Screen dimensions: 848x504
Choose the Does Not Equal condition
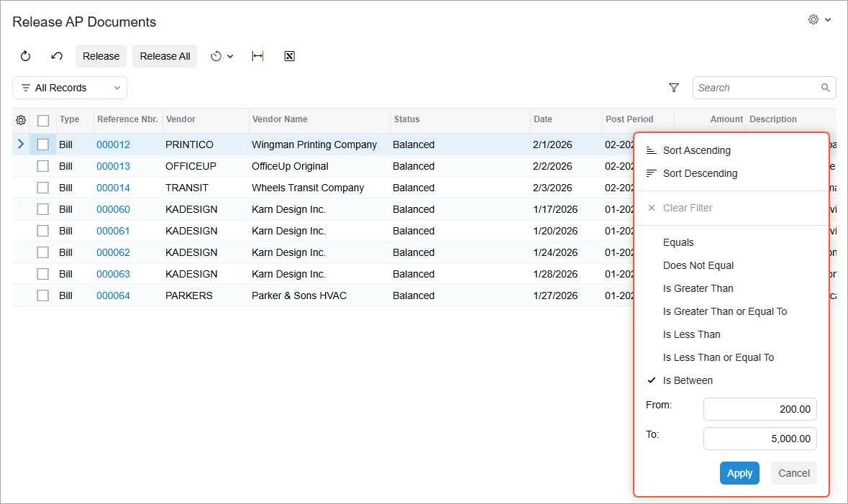pyautogui.click(x=698, y=265)
